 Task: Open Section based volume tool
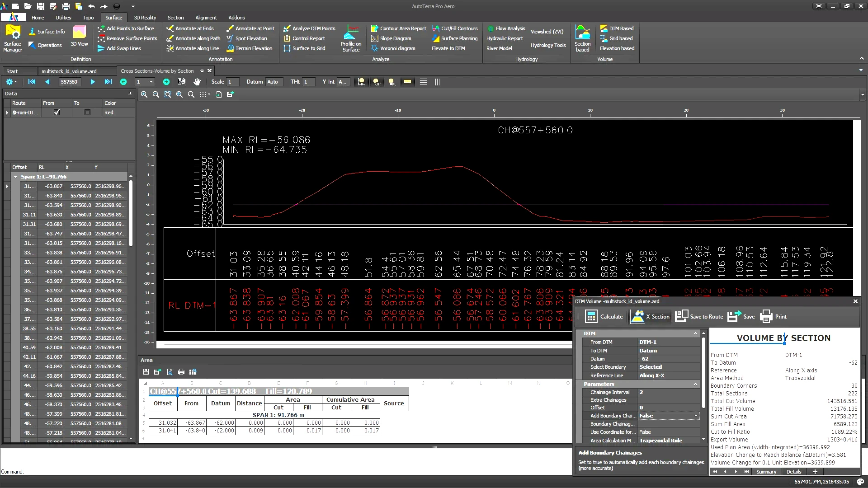click(582, 38)
